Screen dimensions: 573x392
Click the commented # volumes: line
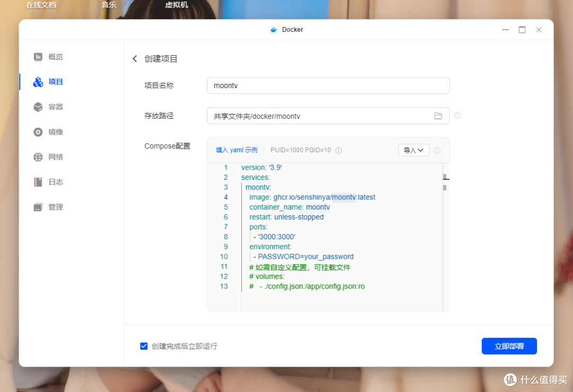(267, 276)
